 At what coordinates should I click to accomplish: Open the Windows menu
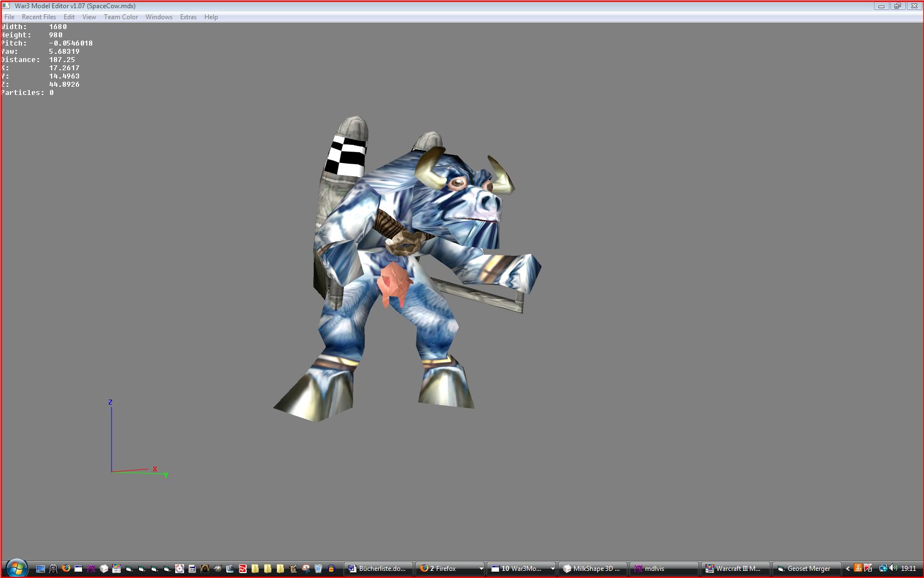coord(159,17)
